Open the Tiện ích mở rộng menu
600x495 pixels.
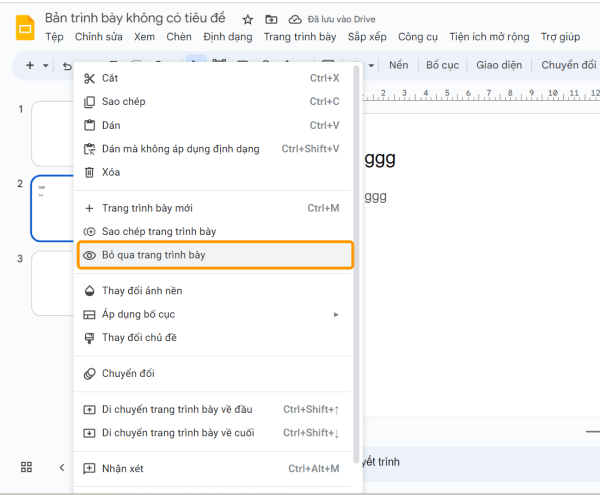click(489, 37)
